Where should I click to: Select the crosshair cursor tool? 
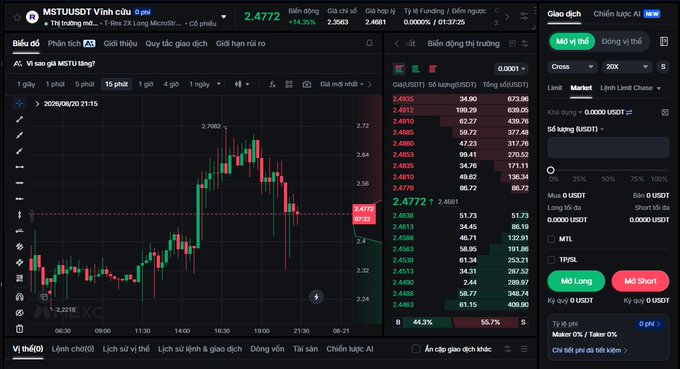point(20,103)
